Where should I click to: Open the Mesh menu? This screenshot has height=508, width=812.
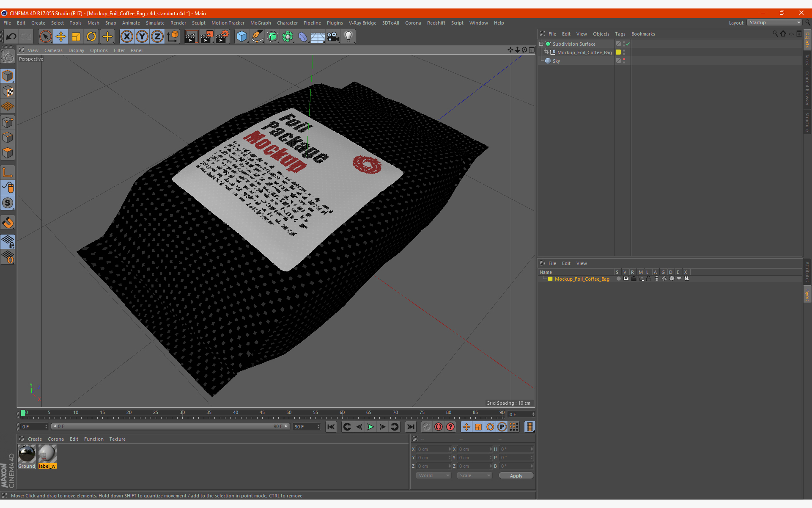click(x=93, y=23)
